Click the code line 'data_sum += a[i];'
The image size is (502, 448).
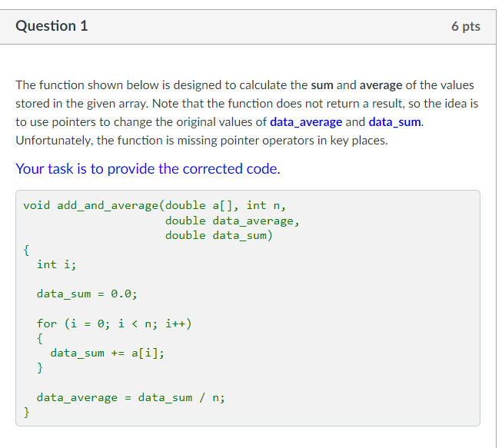click(108, 353)
